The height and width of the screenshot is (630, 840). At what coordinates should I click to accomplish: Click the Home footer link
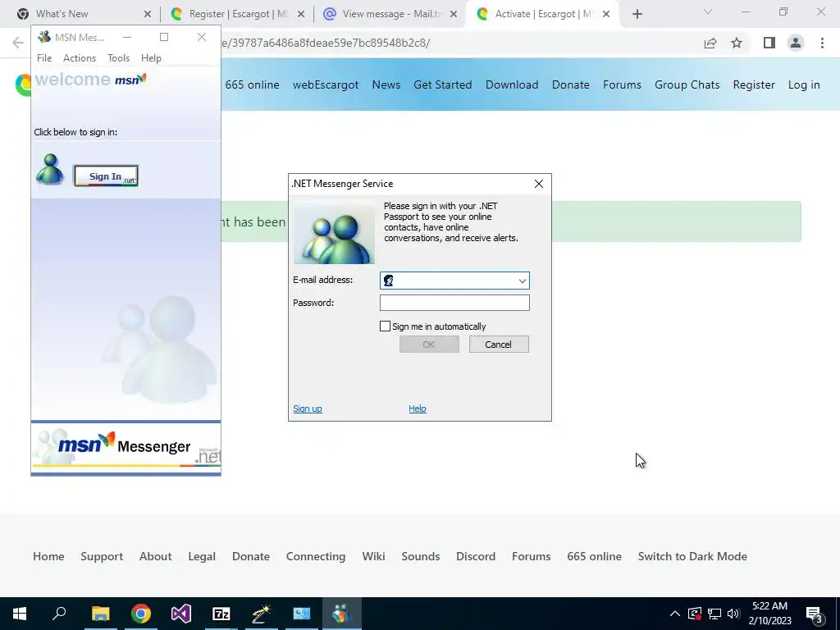pyautogui.click(x=48, y=556)
